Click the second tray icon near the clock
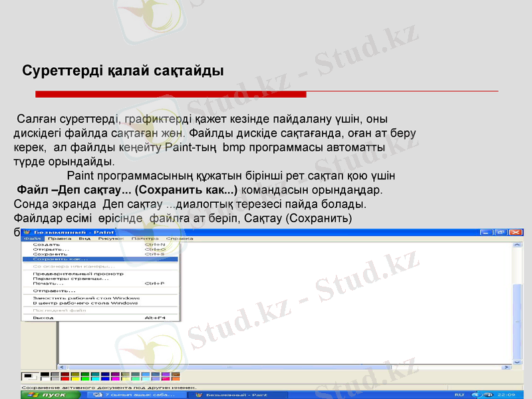This screenshot has height=399, width=532. point(489,394)
